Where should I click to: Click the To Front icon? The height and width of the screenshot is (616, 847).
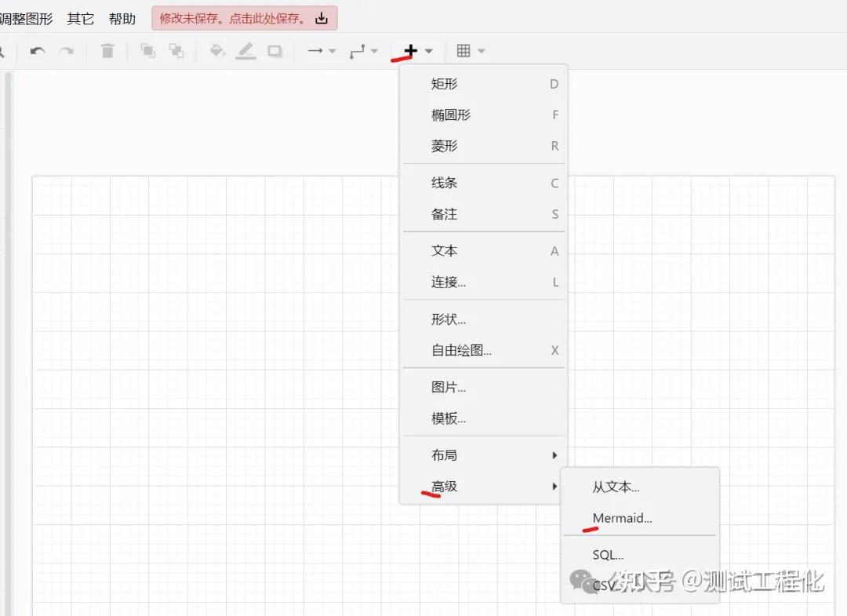[148, 51]
